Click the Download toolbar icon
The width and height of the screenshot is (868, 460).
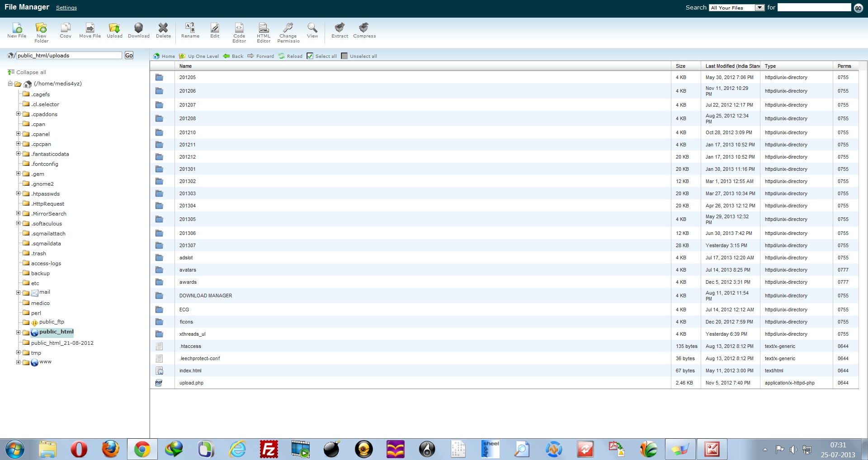[139, 28]
